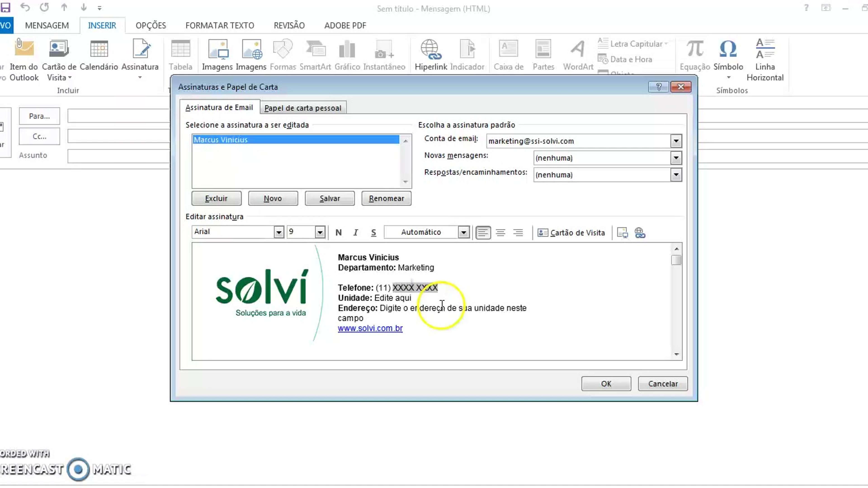Click the Previous Item up arrow
The width and height of the screenshot is (868, 488).
tap(64, 7)
